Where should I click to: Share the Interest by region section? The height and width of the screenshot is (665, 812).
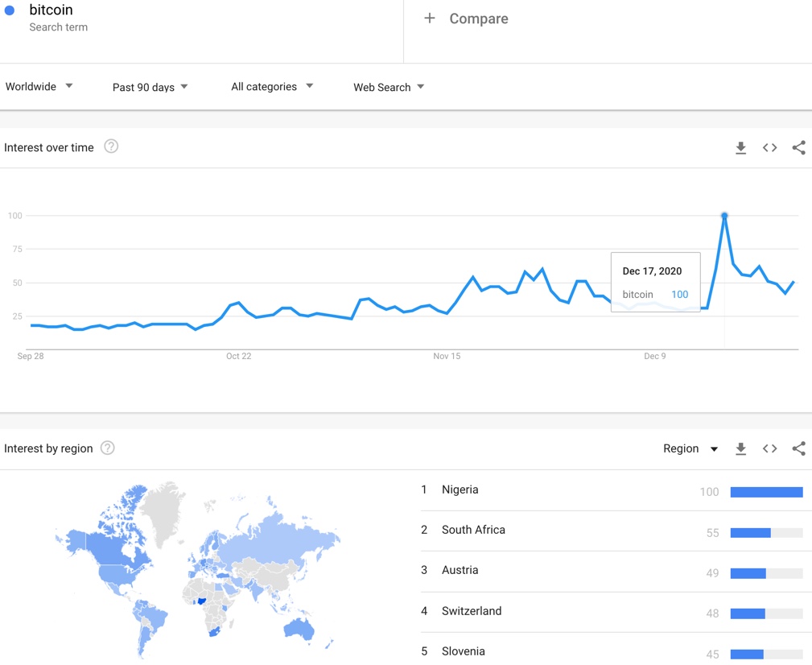tap(798, 448)
